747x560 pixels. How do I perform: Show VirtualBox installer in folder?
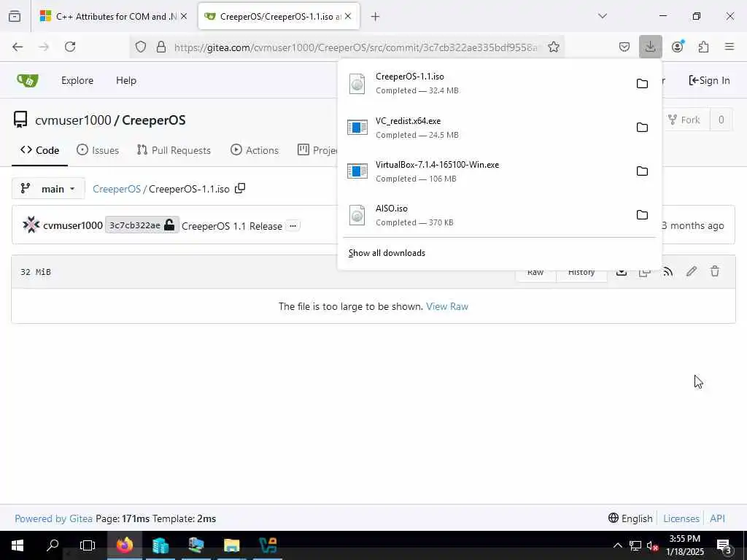pyautogui.click(x=642, y=171)
